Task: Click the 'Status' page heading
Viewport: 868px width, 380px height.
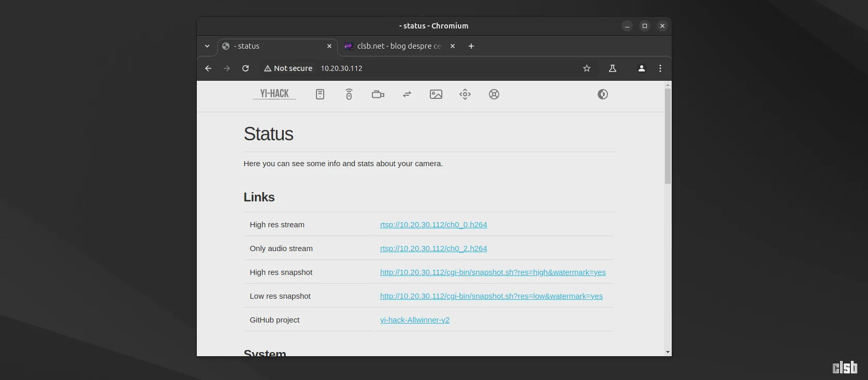Action: (268, 134)
